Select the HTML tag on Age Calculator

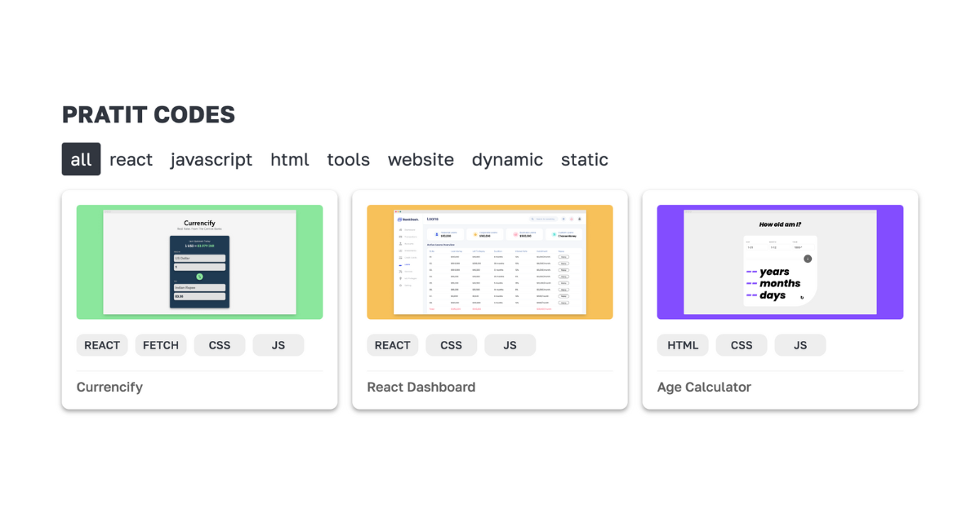(x=683, y=345)
